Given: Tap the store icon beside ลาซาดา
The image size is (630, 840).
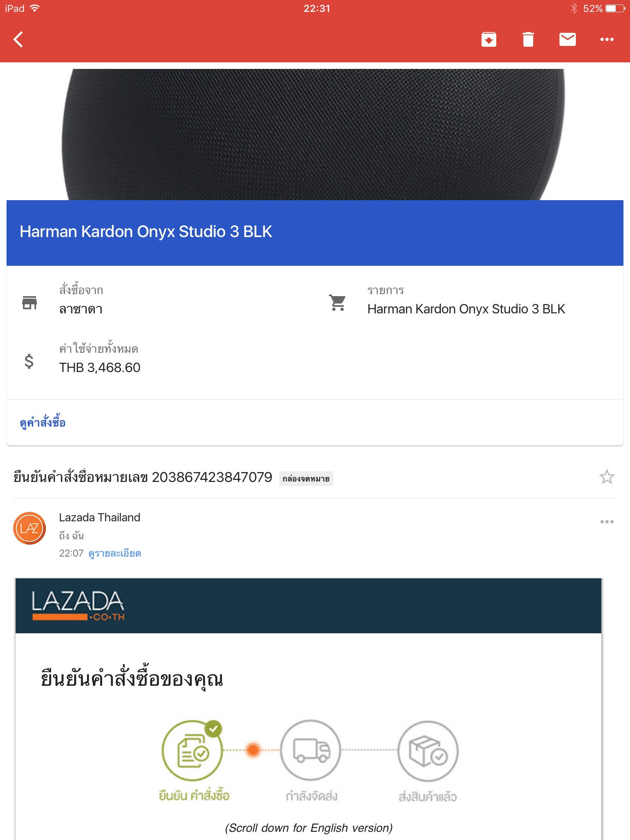Looking at the screenshot, I should click(x=30, y=303).
